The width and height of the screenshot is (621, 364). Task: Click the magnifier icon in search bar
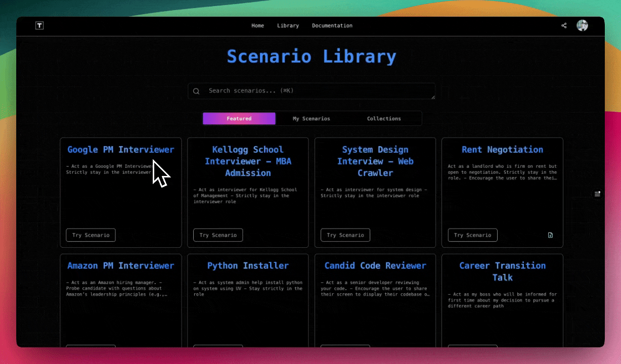[196, 91]
